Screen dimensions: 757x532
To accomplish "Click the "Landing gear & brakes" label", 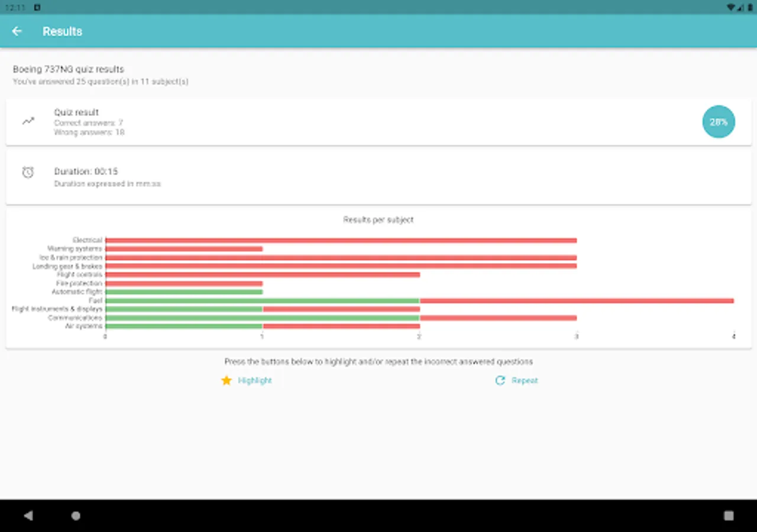I will 67,266.
